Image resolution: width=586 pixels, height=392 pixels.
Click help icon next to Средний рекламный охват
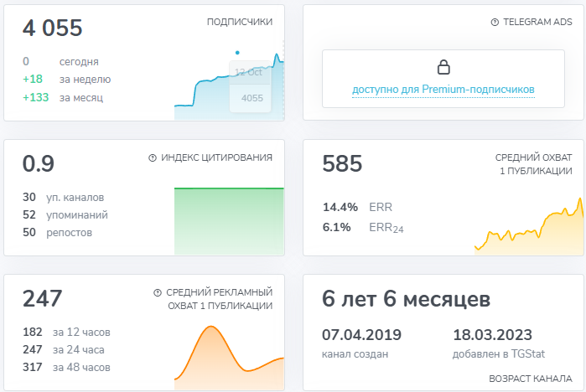pyautogui.click(x=158, y=292)
